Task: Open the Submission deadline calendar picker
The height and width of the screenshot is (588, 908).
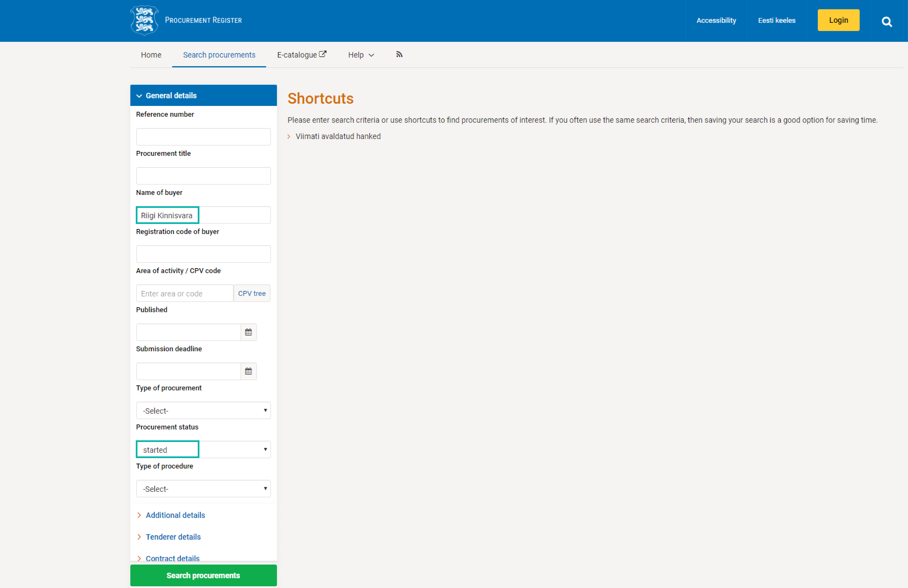Action: point(248,371)
